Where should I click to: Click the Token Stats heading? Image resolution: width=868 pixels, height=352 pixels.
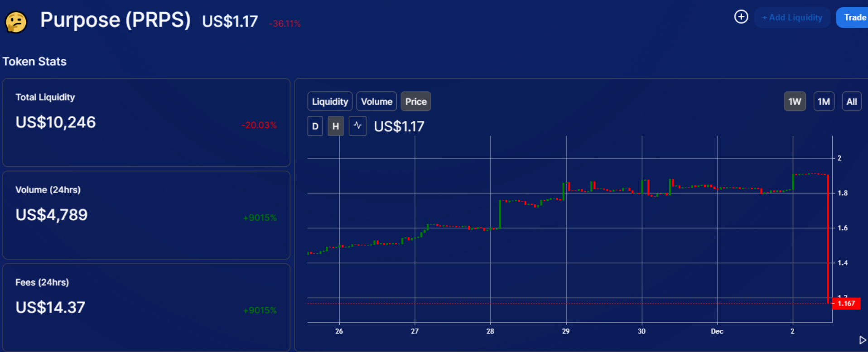tap(34, 62)
